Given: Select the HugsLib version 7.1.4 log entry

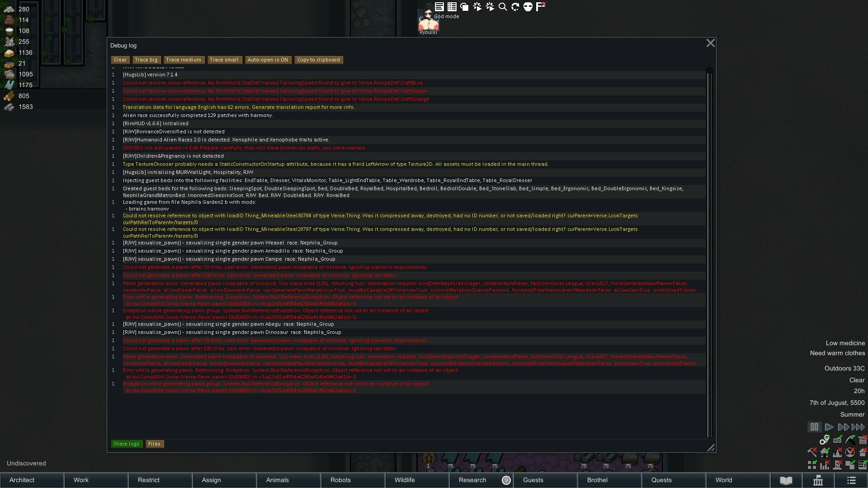Looking at the screenshot, I should [x=408, y=75].
